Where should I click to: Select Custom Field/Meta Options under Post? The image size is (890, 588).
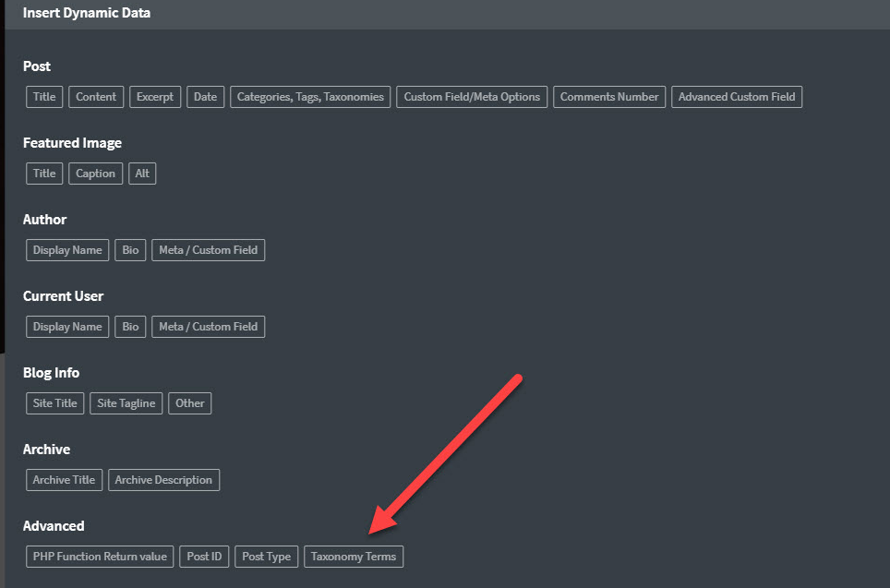(472, 97)
